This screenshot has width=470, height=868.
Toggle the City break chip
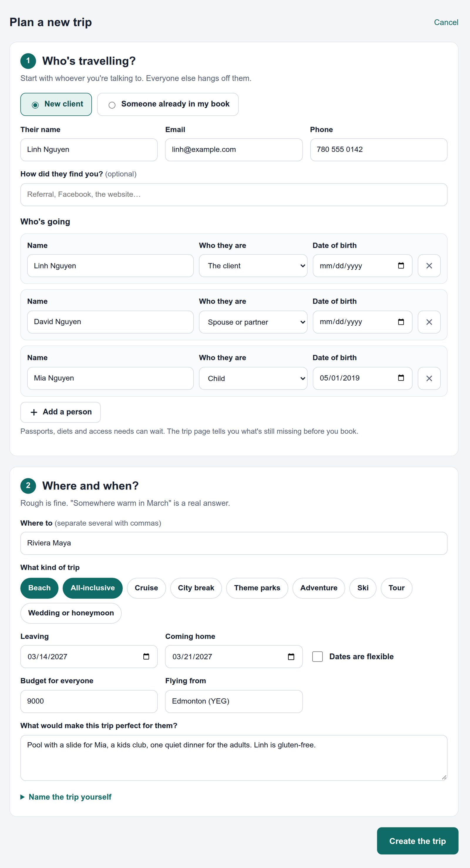point(196,588)
